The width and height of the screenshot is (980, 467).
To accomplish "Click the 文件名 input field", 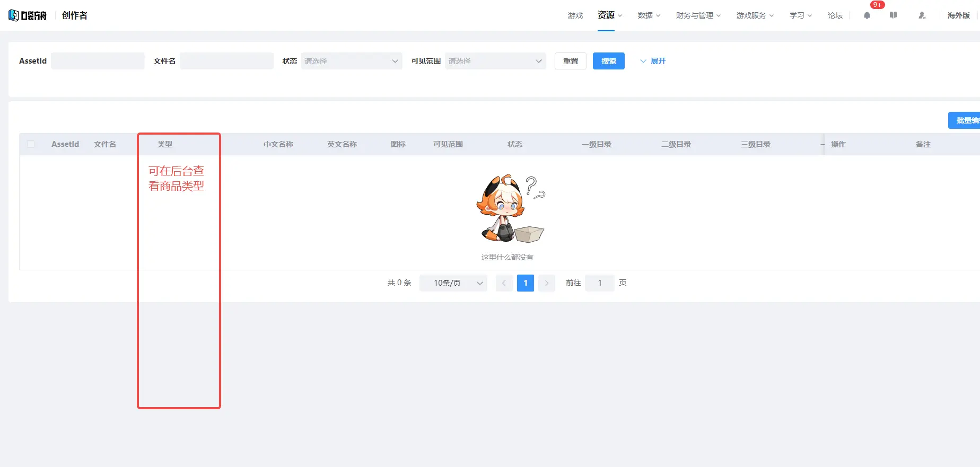I will (x=226, y=61).
